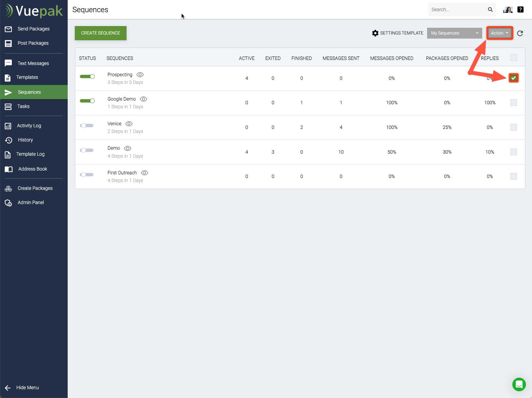Click inside the Search input field
This screenshot has width=532, height=398.
[457, 9]
